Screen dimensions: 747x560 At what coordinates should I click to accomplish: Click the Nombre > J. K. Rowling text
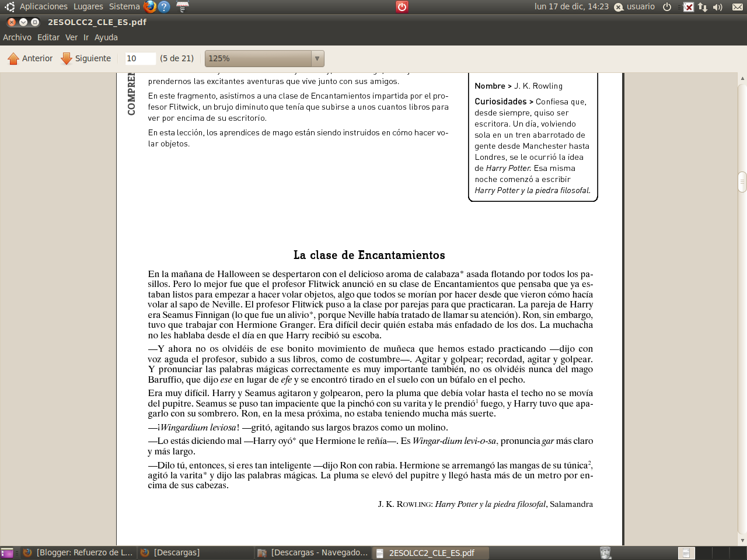point(519,86)
